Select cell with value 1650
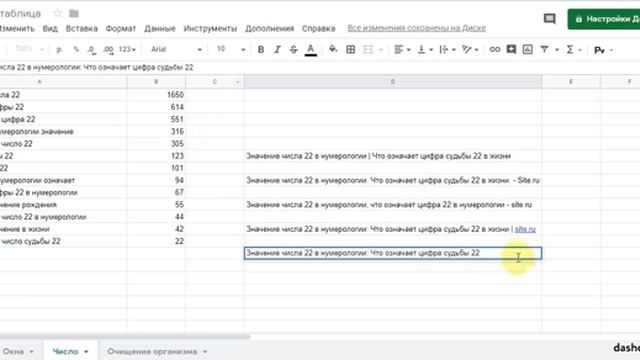The image size is (640, 360). (x=156, y=95)
